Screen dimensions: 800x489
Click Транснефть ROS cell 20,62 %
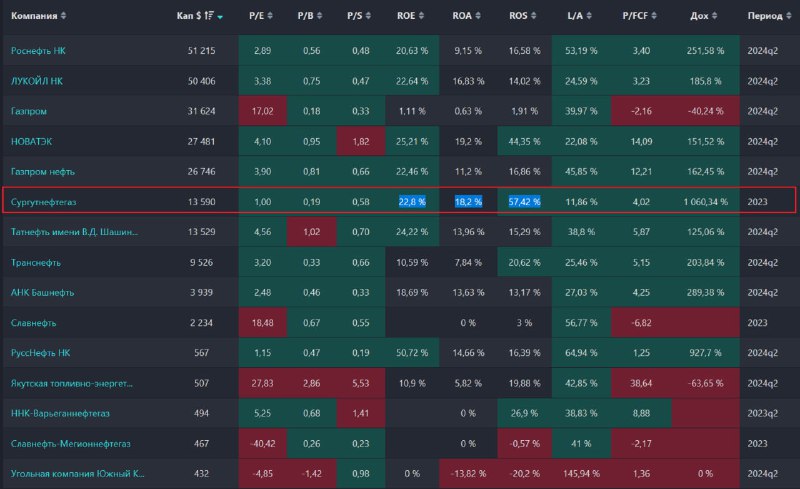tap(524, 262)
